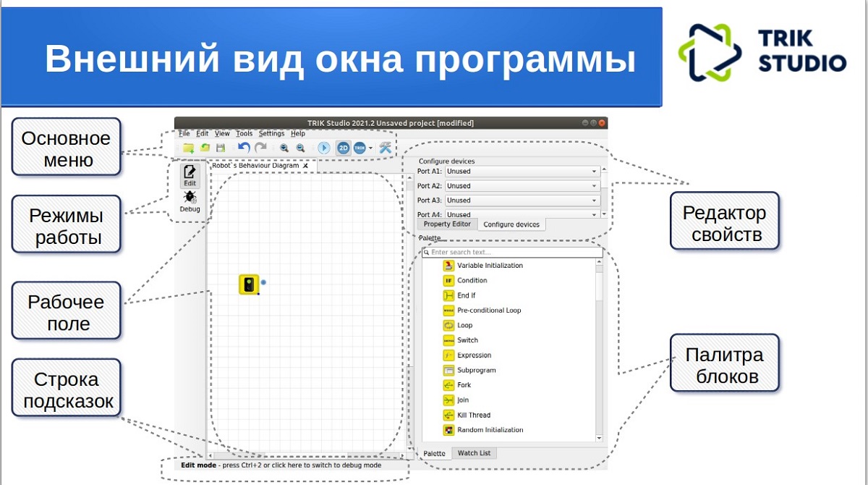Click the TRIK robot model icon
Image resolution: width=868 pixels, height=485 pixels.
(359, 148)
